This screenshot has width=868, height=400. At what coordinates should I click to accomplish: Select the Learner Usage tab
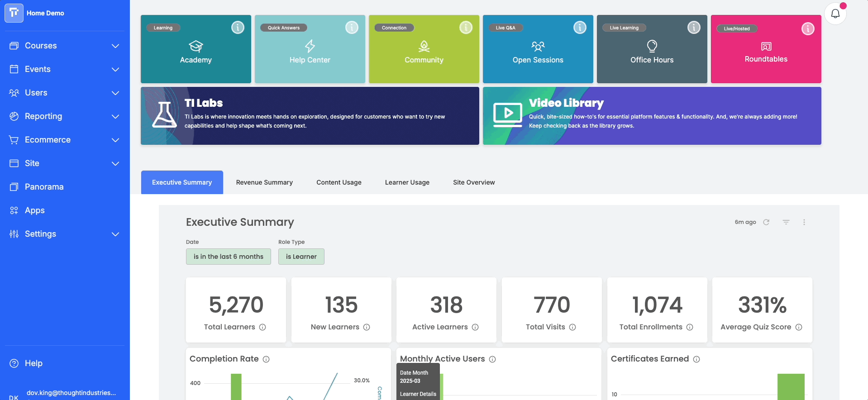(407, 182)
